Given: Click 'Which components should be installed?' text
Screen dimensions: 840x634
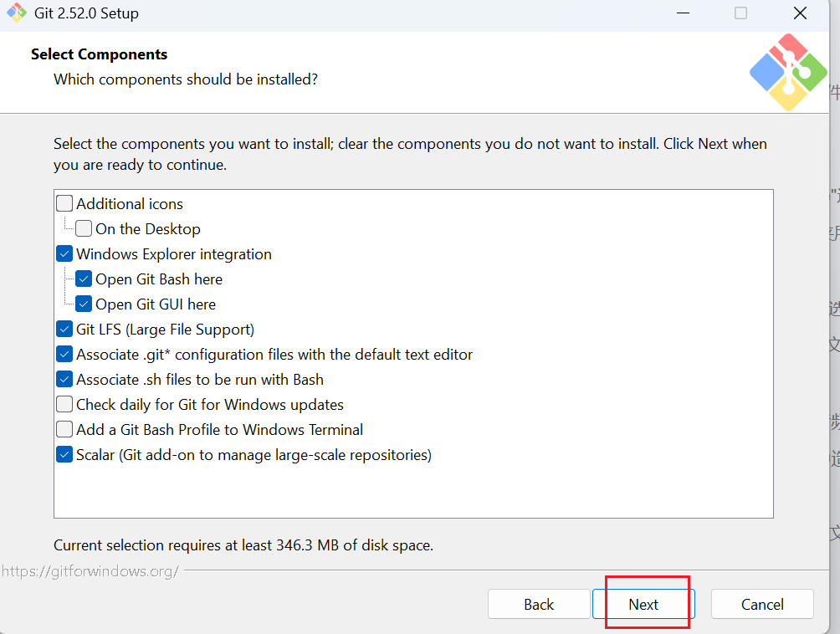Looking at the screenshot, I should [186, 79].
